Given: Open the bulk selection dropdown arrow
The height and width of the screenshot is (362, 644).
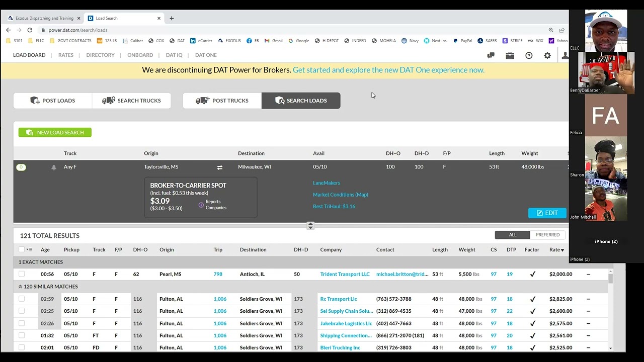Looking at the screenshot, I should (x=29, y=249).
